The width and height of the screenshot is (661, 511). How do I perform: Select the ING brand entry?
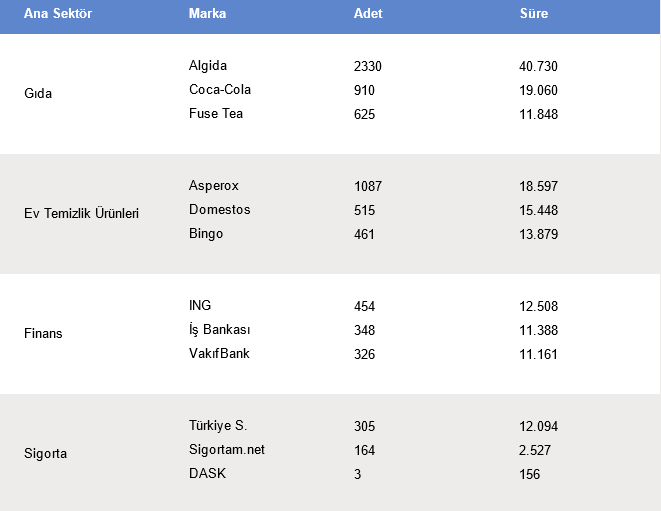click(x=200, y=305)
